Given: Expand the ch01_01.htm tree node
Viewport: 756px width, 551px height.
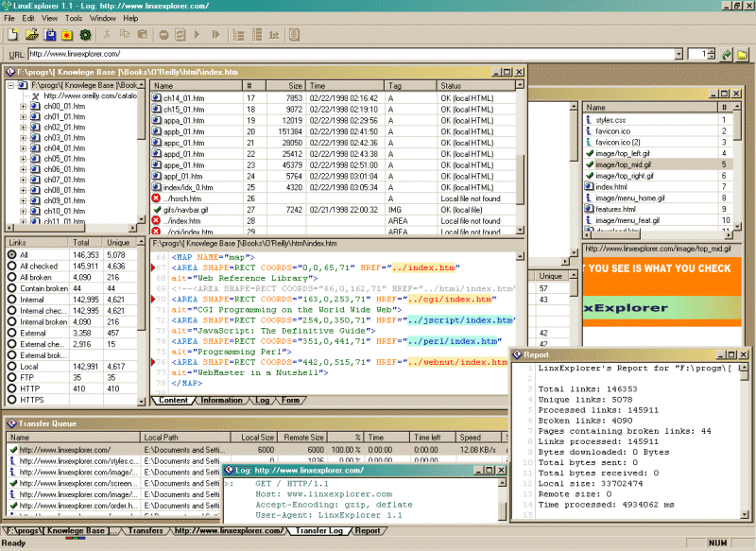Looking at the screenshot, I should [23, 116].
